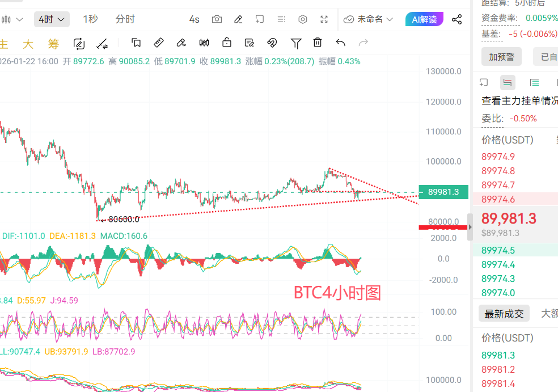Viewport: 558px width, 392px height.
Task: Click the share icon next to AI解读
Action: point(456,19)
